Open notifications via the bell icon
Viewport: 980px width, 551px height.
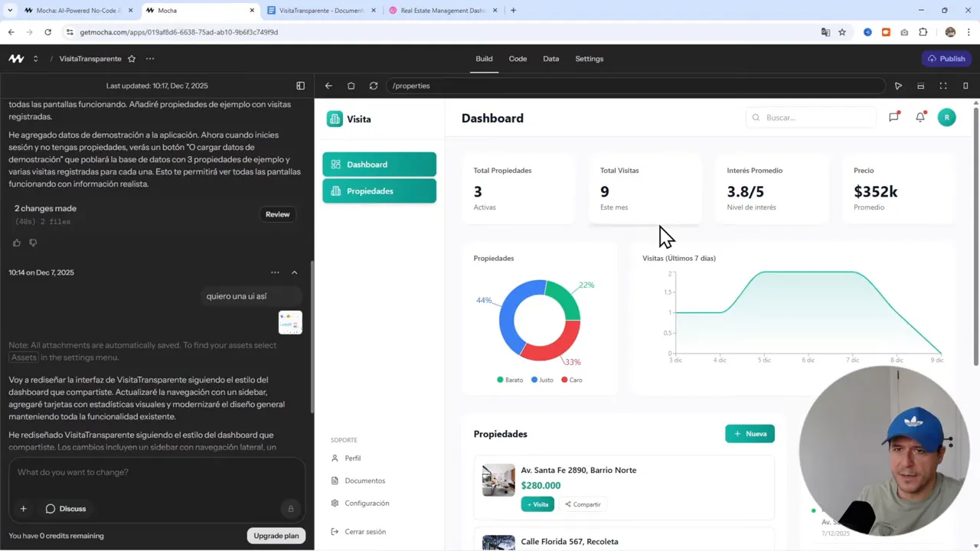pyautogui.click(x=920, y=117)
